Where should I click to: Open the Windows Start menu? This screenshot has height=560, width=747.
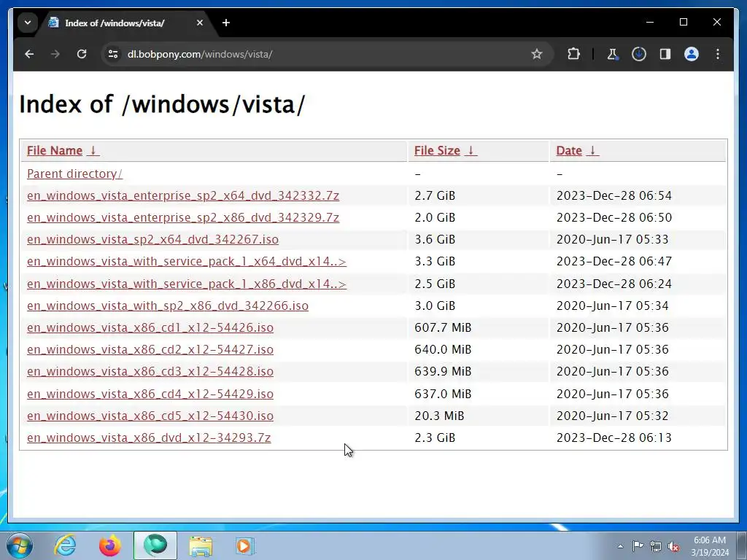[x=19, y=545]
